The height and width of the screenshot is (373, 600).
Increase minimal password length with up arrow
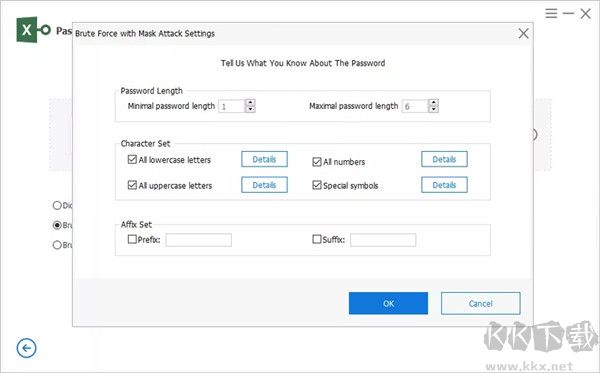[250, 103]
